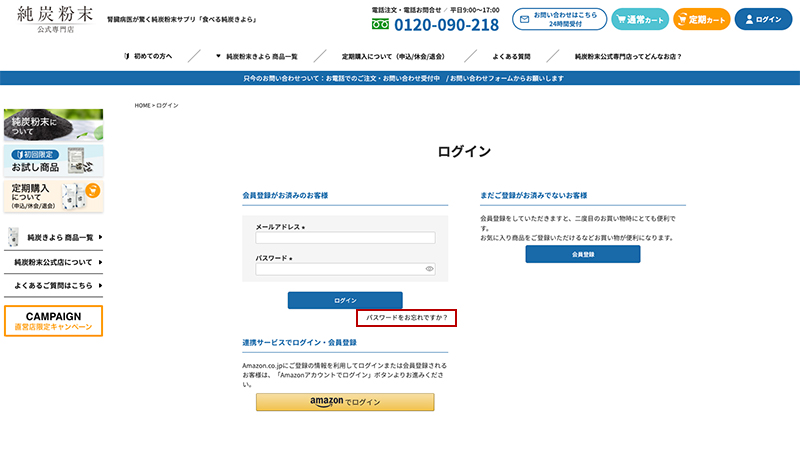Click the ログイン user icon button in header
Viewport: 800px width, 470px height.
(x=763, y=19)
